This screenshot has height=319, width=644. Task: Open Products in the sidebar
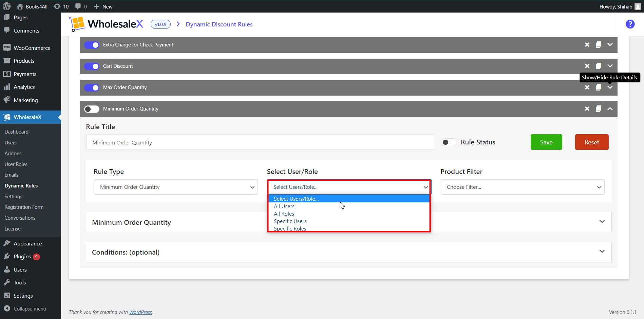[31, 61]
